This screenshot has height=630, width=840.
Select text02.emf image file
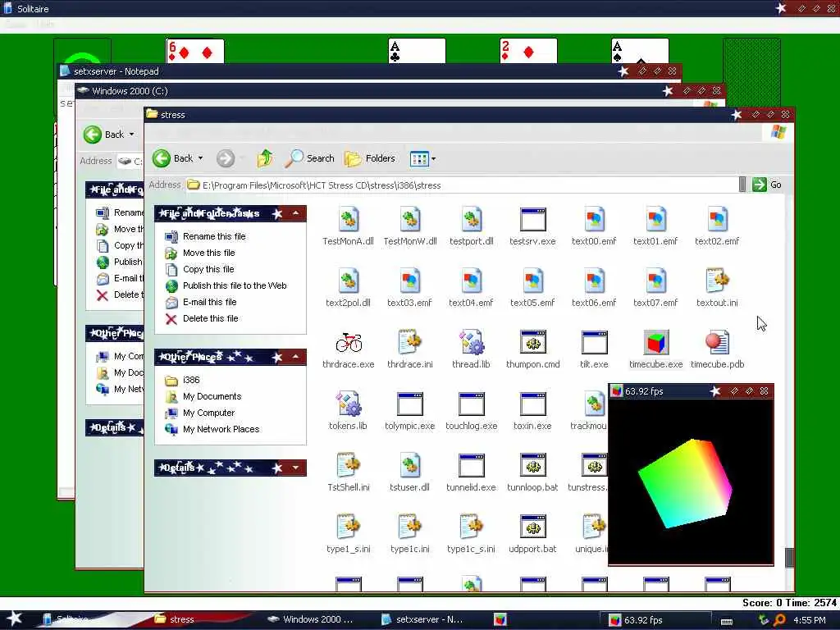[x=717, y=220]
